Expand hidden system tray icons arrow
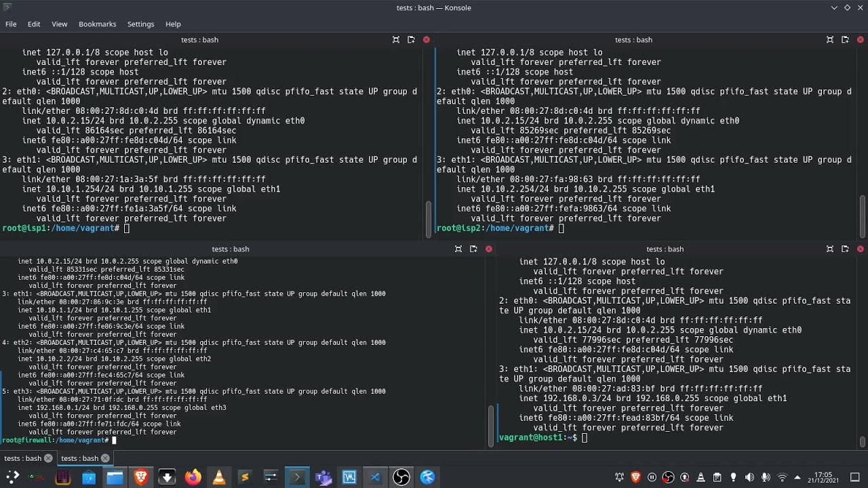 pyautogui.click(x=797, y=477)
